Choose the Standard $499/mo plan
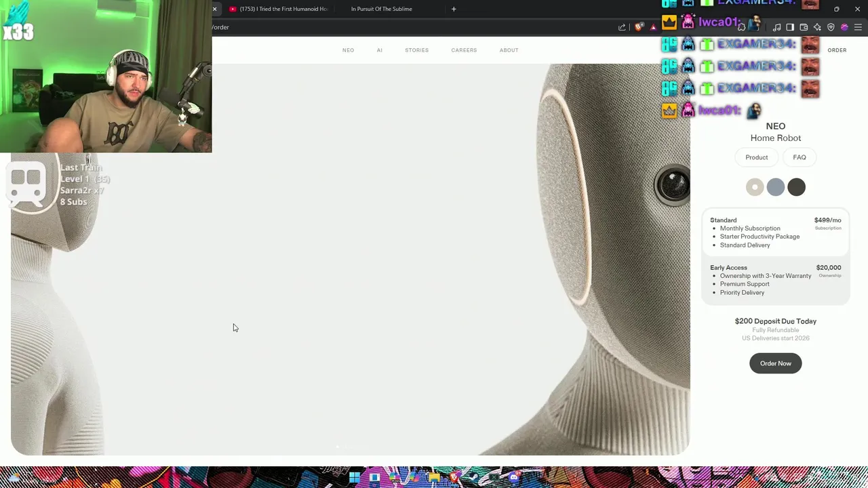Image resolution: width=868 pixels, height=488 pixels. pos(775,232)
